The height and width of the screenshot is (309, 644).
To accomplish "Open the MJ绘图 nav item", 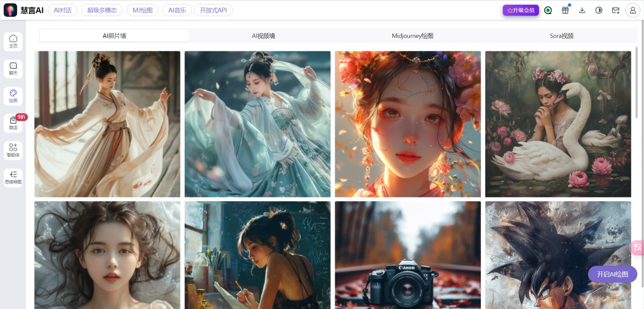I will [142, 10].
